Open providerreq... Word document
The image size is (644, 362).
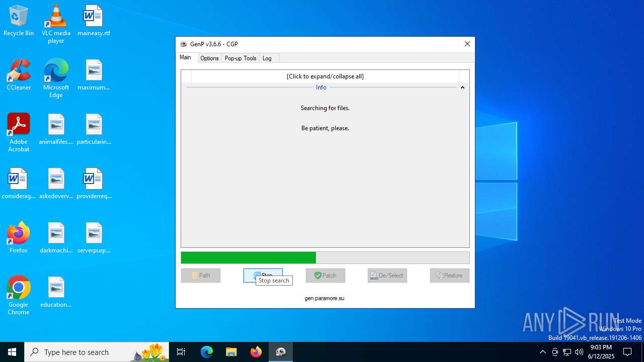[94, 184]
